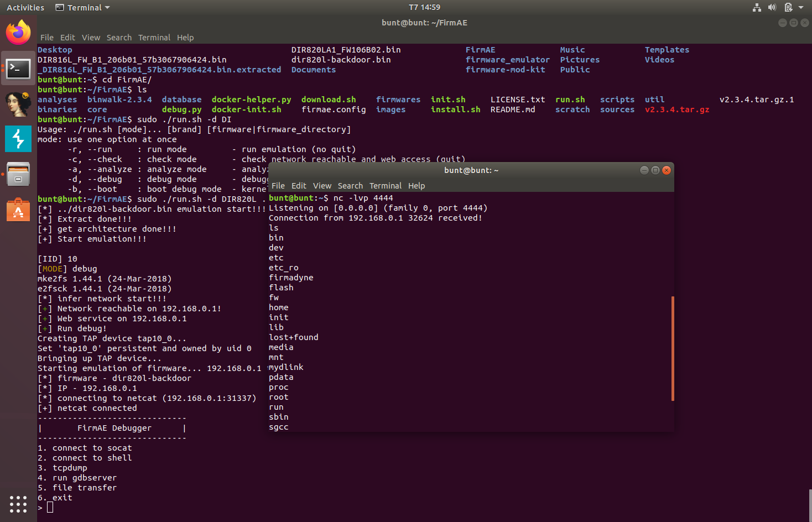The height and width of the screenshot is (522, 812).
Task: Open the clock showing T7 14:59
Action: 424,8
